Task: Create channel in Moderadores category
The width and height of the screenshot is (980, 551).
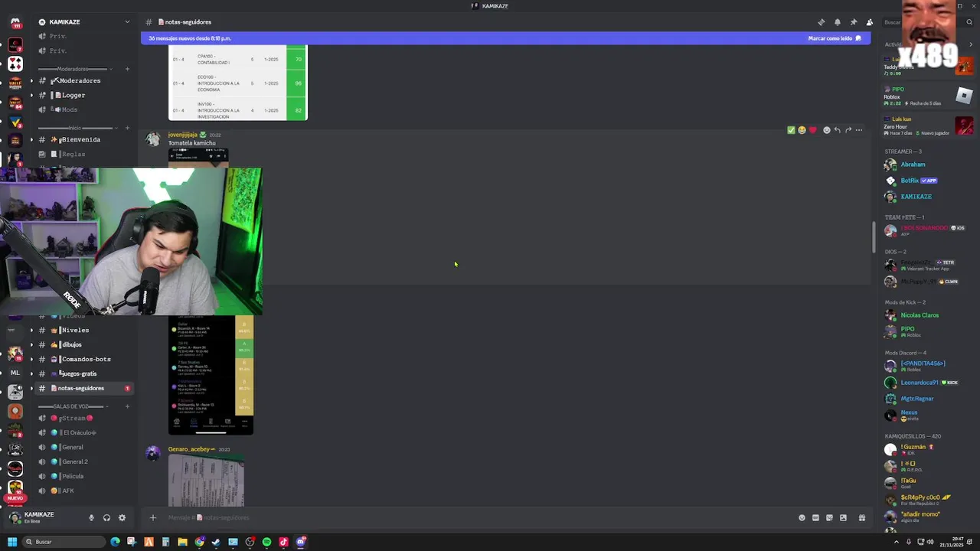Action: pyautogui.click(x=127, y=69)
